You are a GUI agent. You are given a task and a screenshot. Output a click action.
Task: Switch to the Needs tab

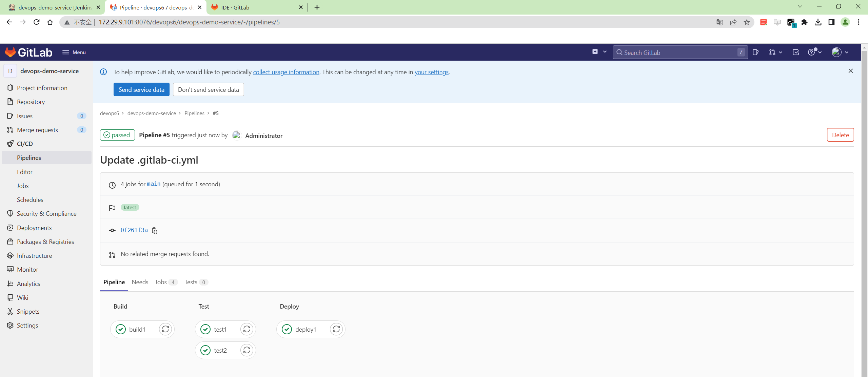tap(140, 282)
